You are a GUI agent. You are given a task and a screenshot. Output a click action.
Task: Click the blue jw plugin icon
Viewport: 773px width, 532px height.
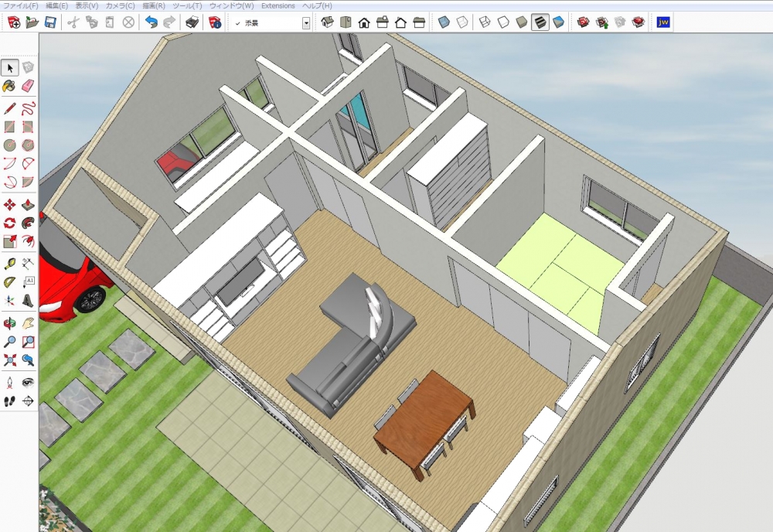663,22
